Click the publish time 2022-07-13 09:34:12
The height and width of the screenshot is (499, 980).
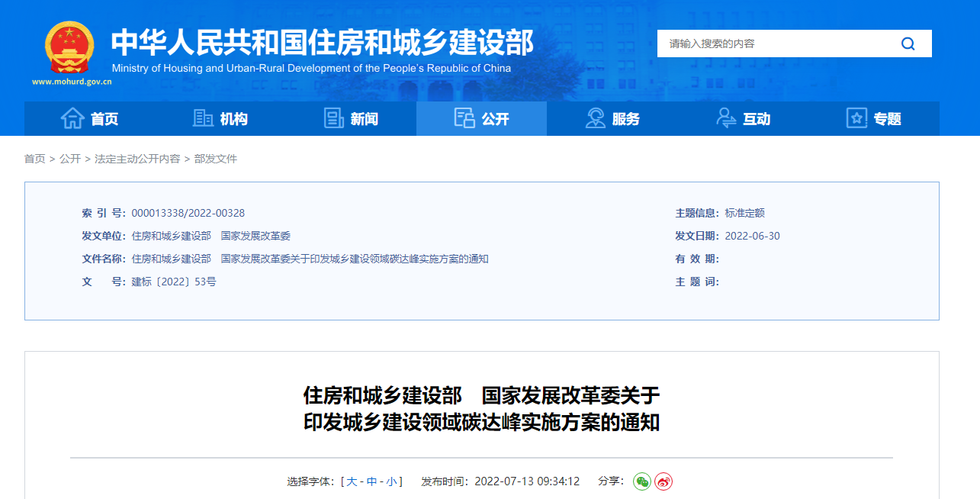click(527, 481)
